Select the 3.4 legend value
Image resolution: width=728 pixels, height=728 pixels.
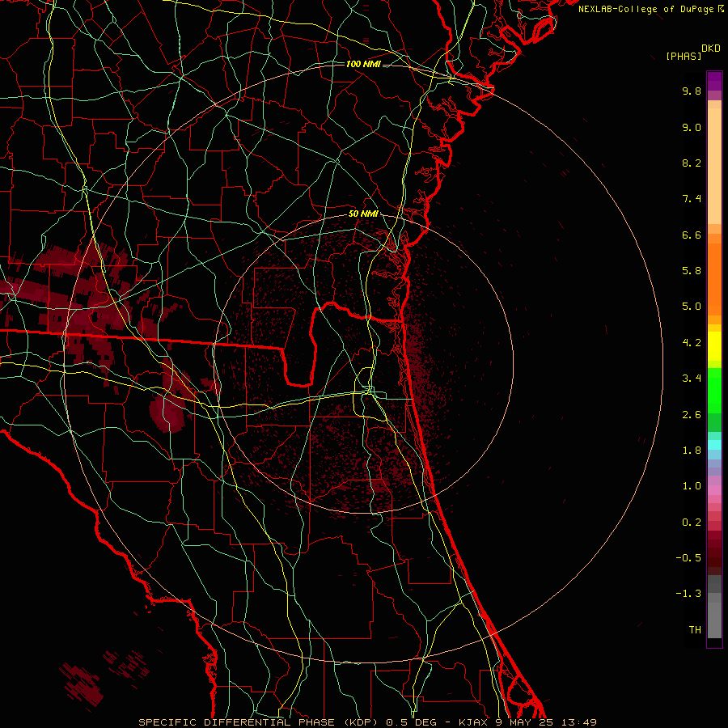click(x=692, y=379)
